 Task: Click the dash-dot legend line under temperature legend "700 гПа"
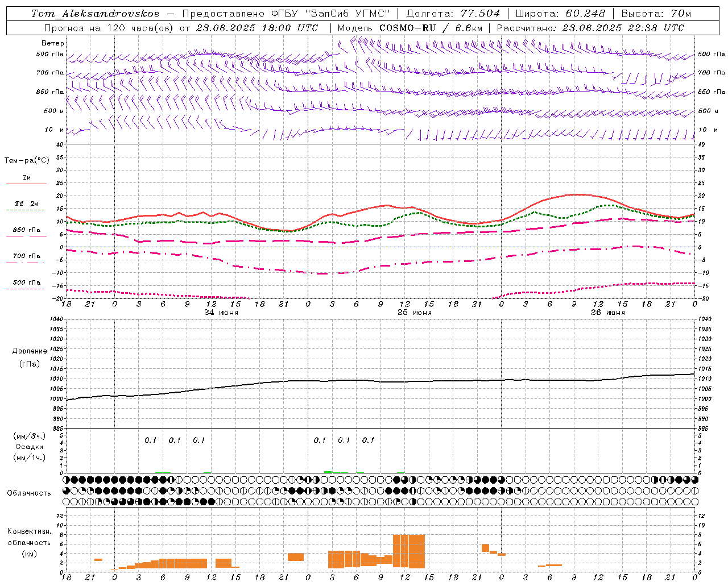click(26, 263)
